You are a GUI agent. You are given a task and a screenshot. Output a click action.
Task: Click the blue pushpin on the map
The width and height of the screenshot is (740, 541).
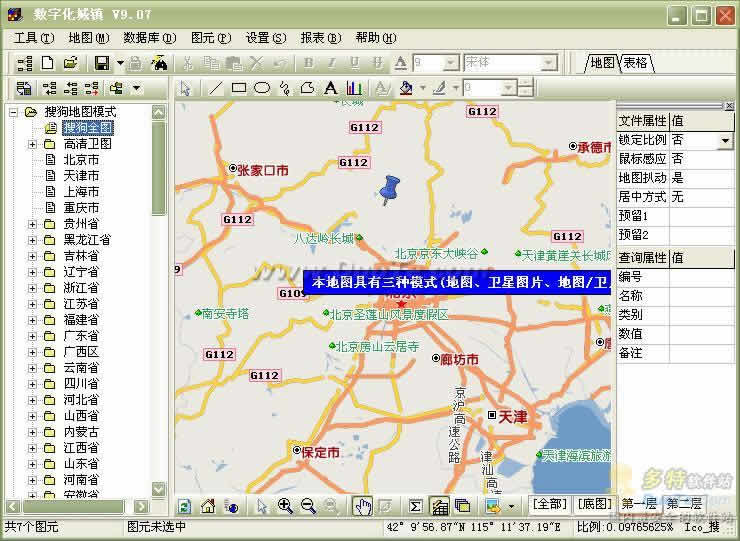pyautogui.click(x=389, y=189)
